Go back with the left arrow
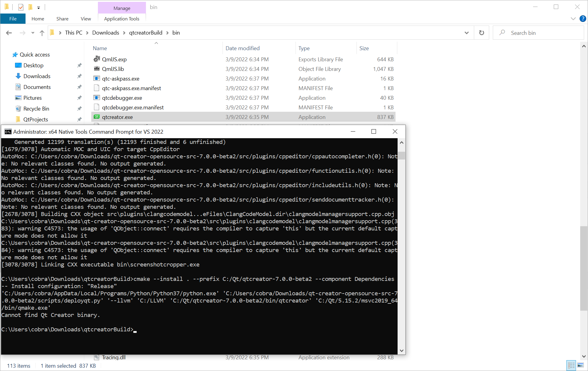The image size is (588, 371). click(9, 33)
